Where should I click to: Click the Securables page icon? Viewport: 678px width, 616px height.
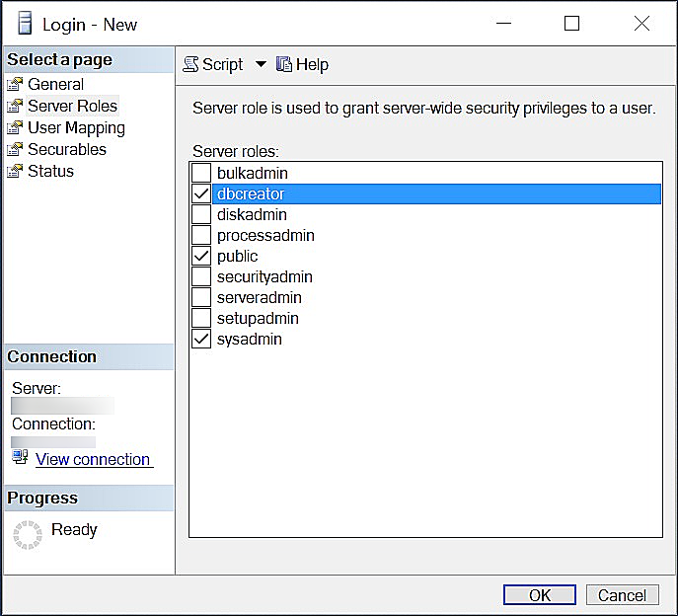[x=15, y=150]
